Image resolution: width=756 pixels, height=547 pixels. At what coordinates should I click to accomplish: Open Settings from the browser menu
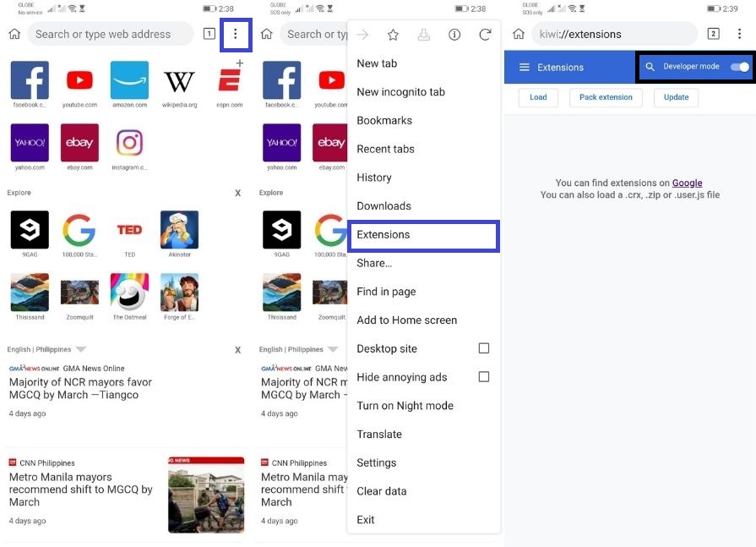377,462
